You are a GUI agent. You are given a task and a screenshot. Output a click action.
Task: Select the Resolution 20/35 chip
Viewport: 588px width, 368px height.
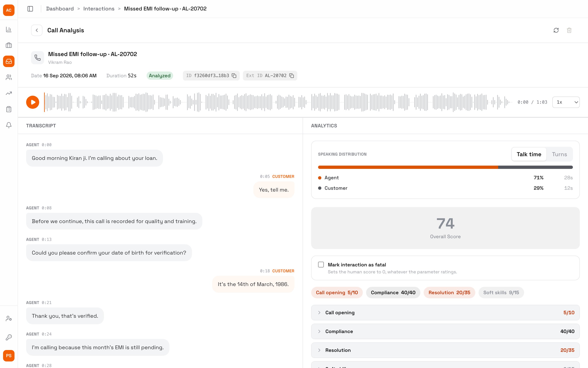449,293
